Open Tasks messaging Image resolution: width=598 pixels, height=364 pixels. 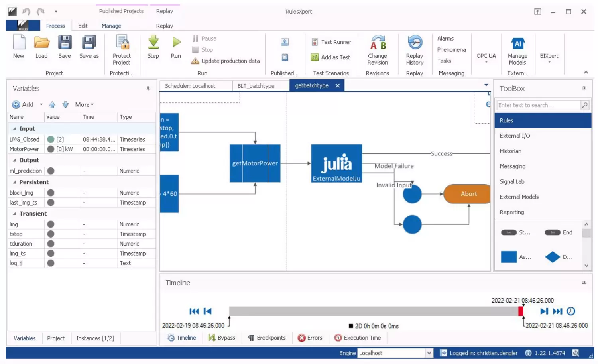[x=444, y=61]
